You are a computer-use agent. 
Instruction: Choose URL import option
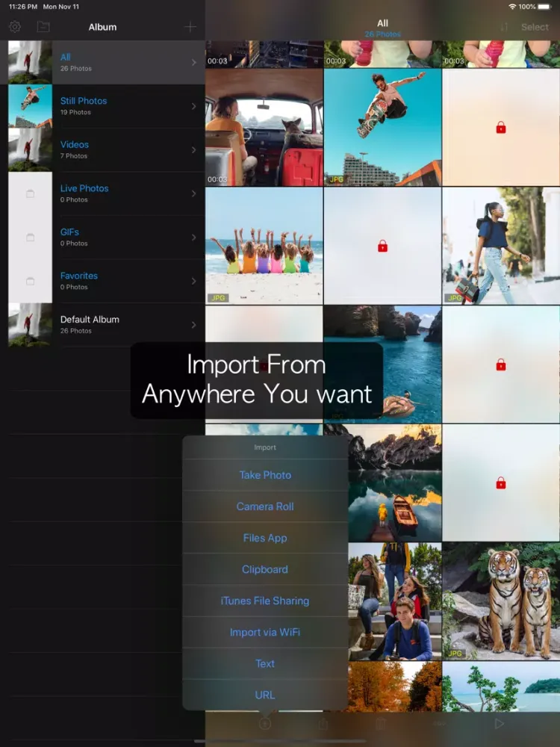click(265, 695)
